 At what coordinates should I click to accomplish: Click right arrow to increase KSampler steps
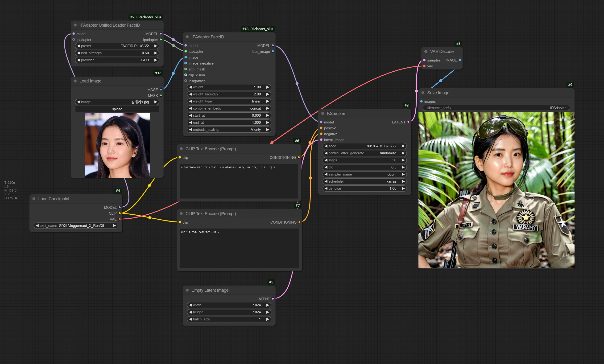point(403,160)
